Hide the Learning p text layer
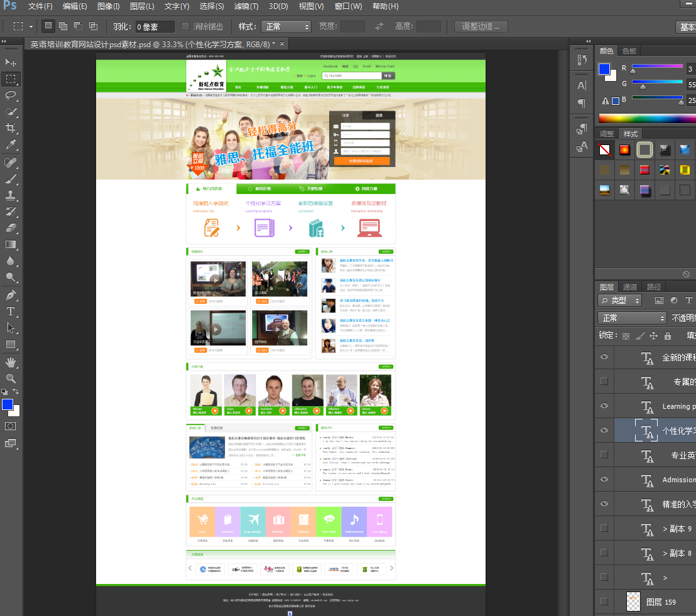 [x=604, y=406]
